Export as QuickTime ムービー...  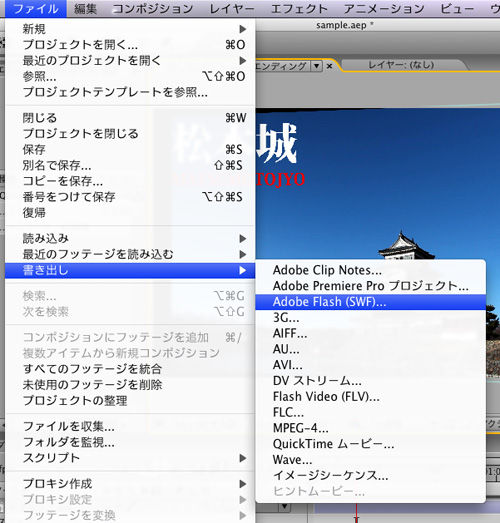(x=371, y=444)
